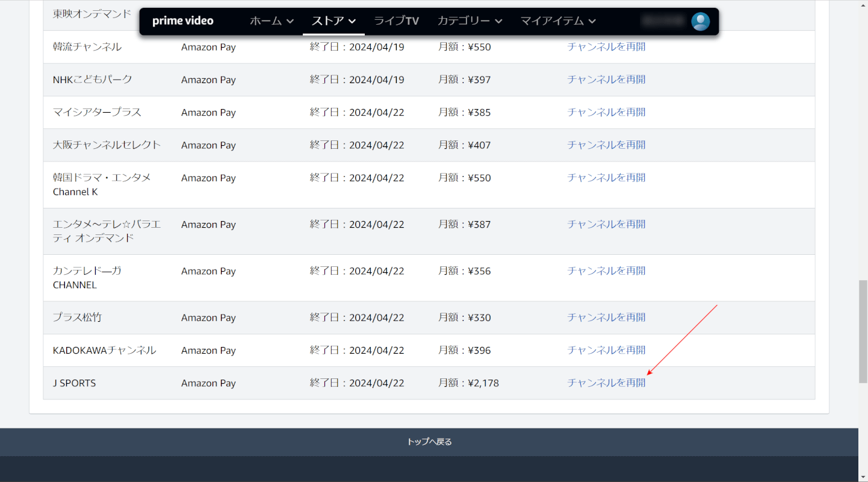Select the プラス松竹 channel name
Image resolution: width=868 pixels, height=482 pixels.
pyautogui.click(x=77, y=318)
